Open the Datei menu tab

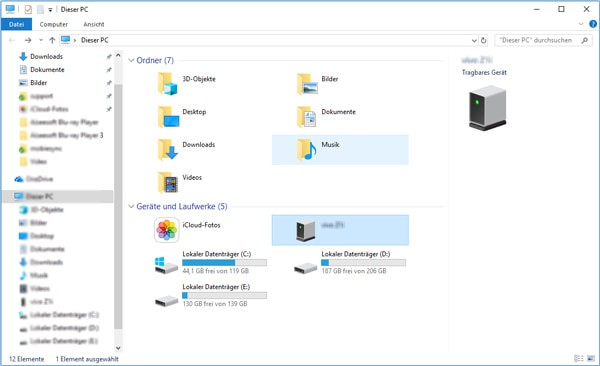(16, 24)
